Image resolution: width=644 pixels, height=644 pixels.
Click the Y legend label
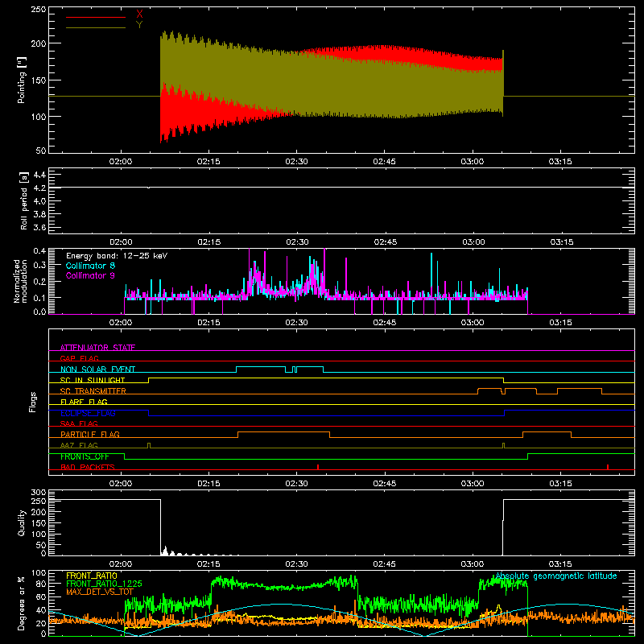coord(139,25)
